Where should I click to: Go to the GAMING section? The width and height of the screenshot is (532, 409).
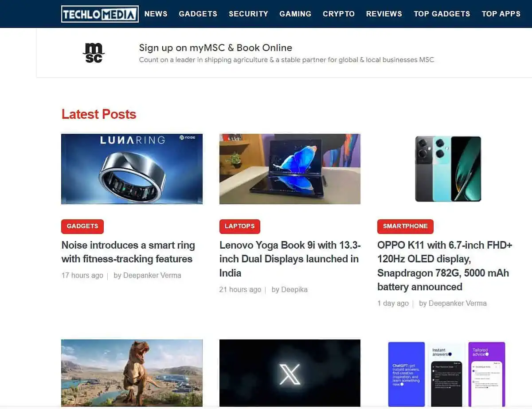click(295, 14)
